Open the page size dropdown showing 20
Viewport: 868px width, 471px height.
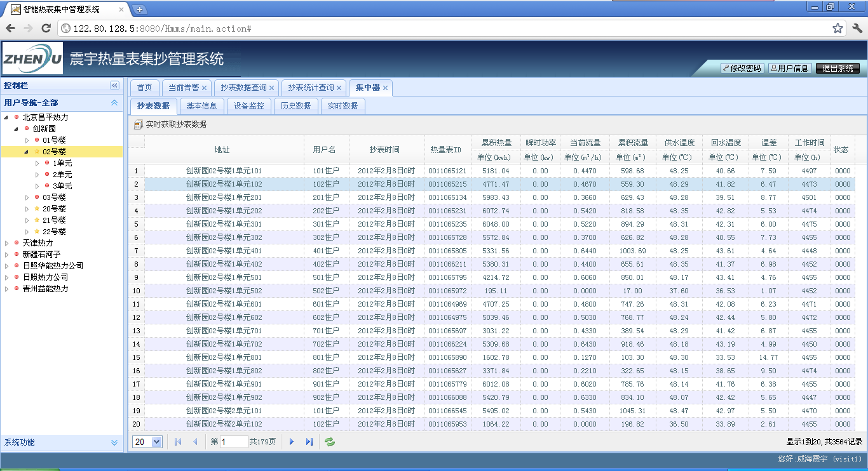pos(147,442)
